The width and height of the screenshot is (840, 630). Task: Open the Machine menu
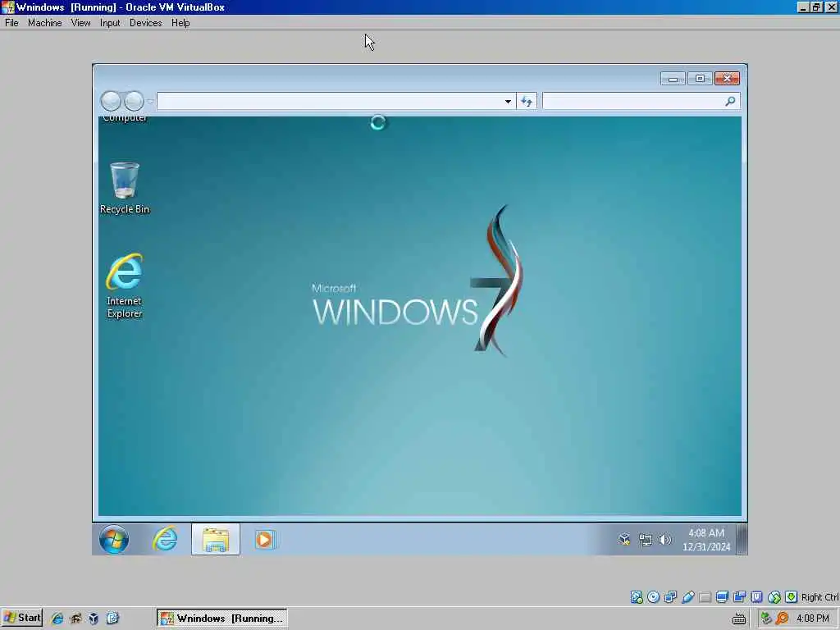[44, 23]
